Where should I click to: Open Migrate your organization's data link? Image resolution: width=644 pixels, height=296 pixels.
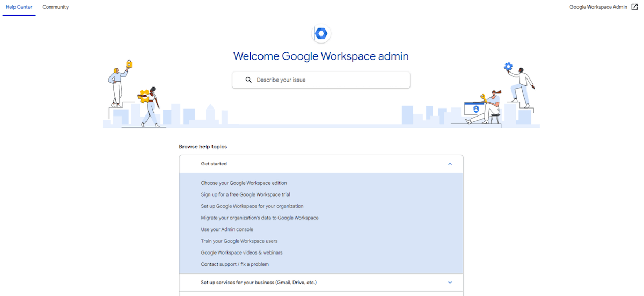coord(260,218)
